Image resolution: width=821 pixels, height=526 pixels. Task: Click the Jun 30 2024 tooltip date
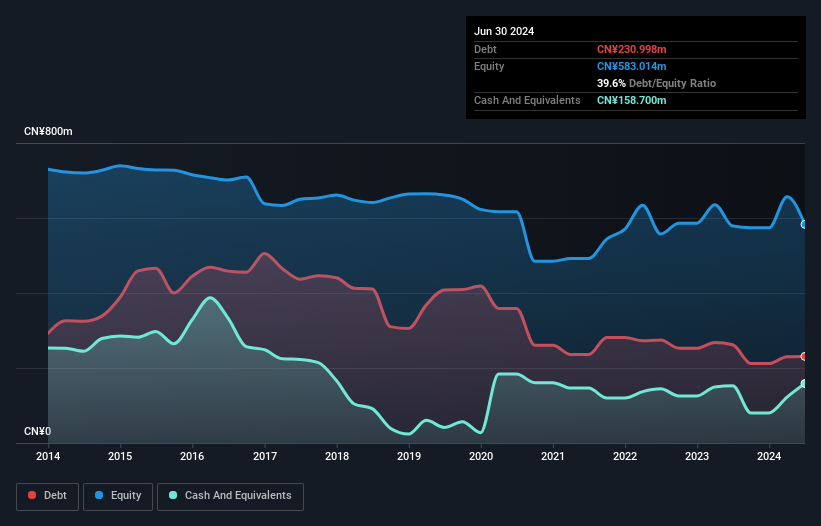(x=504, y=31)
